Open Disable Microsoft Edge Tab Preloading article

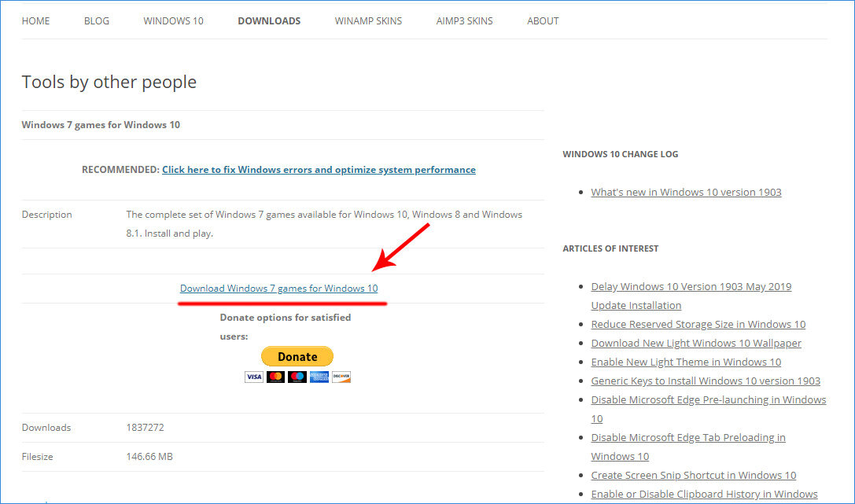[688, 447]
